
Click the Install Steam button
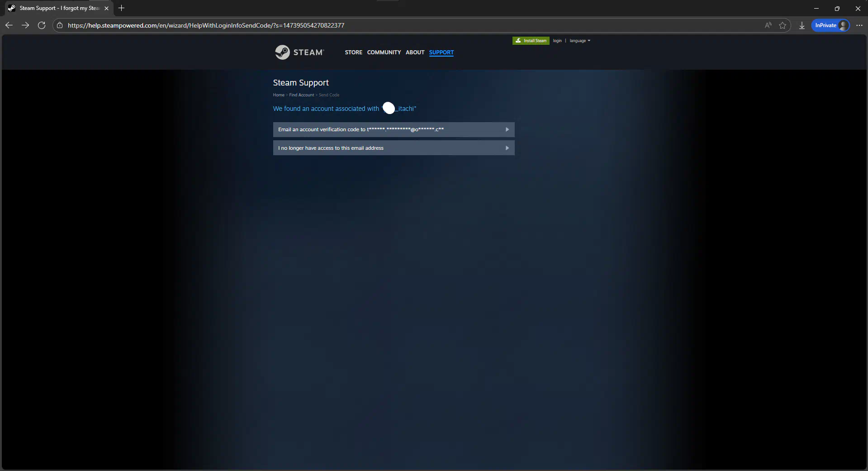coord(531,41)
